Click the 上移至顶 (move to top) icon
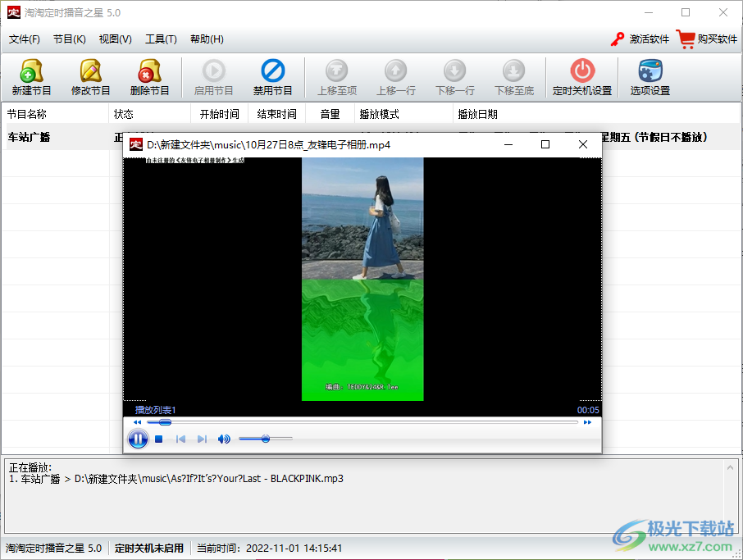 click(337, 77)
